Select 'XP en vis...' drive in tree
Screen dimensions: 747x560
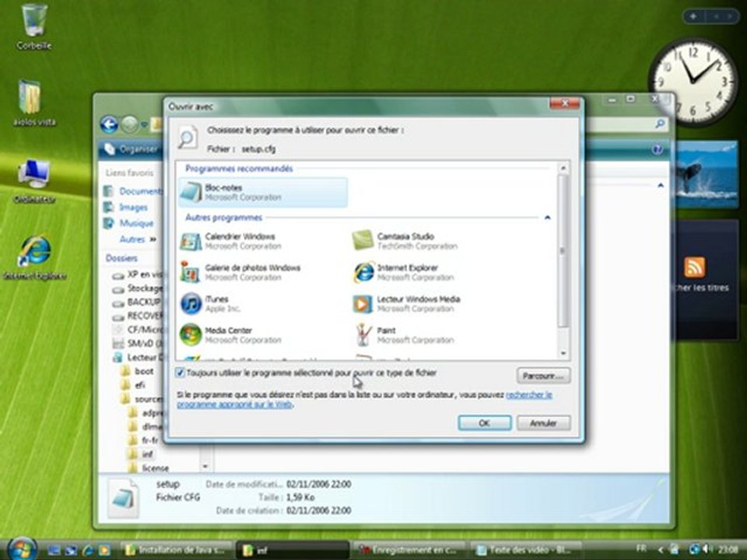(137, 275)
